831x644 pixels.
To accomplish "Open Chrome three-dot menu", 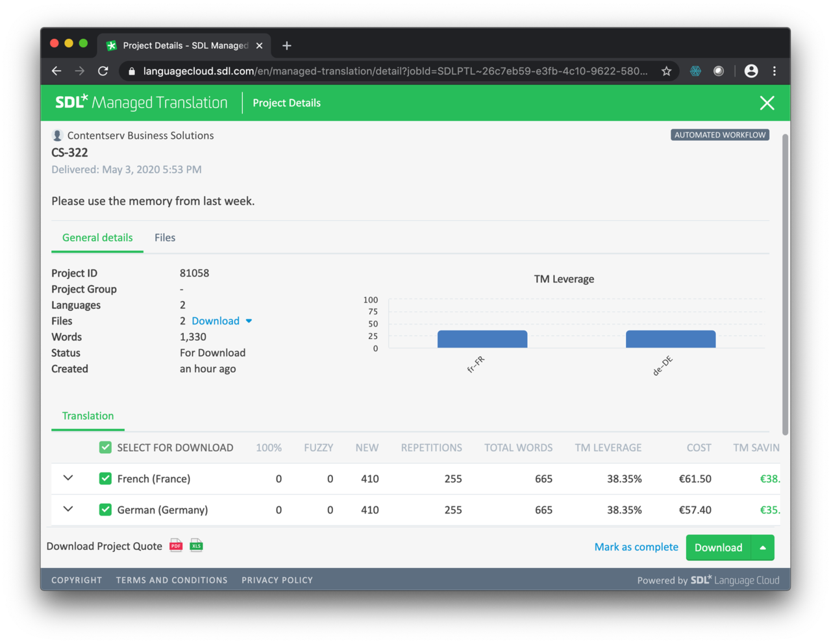I will pos(775,71).
